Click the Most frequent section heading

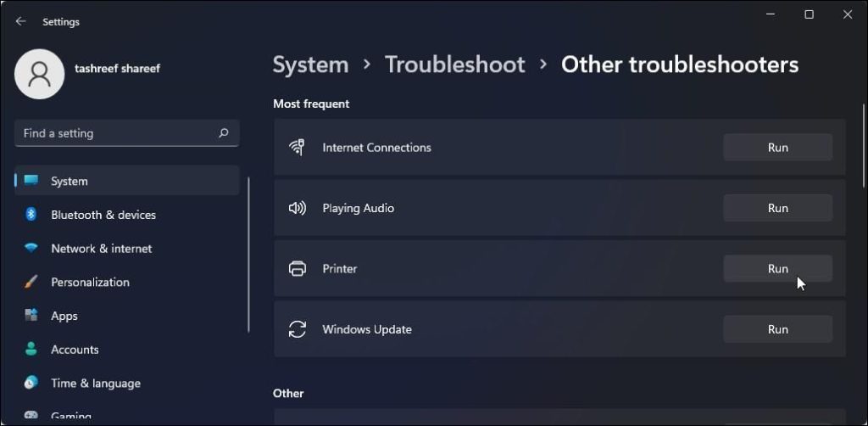click(x=311, y=104)
